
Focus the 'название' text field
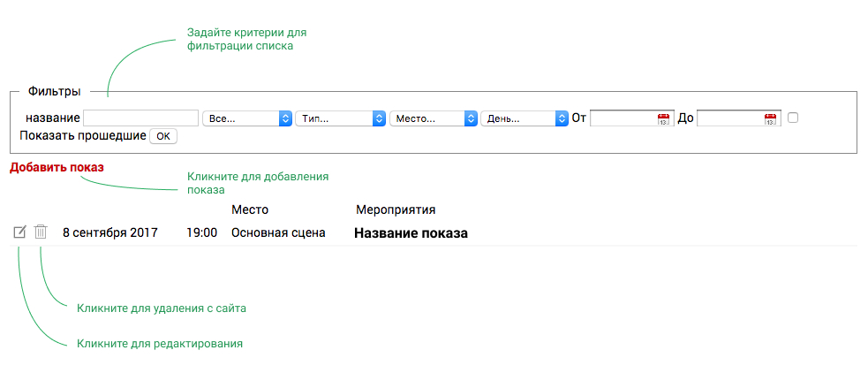point(140,118)
